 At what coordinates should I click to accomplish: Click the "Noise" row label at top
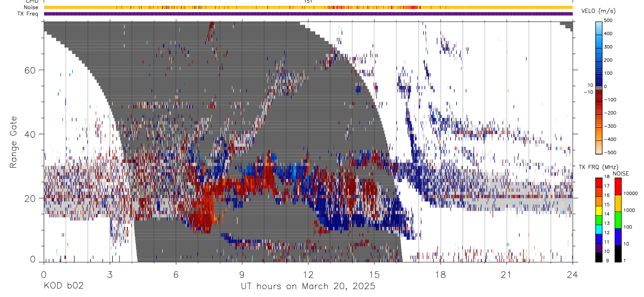(31, 7)
